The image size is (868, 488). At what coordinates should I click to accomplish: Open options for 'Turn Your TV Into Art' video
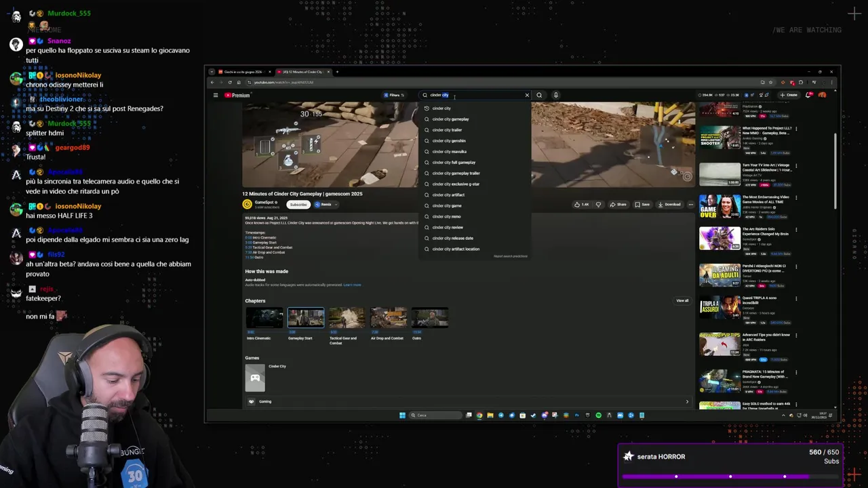pyautogui.click(x=796, y=165)
